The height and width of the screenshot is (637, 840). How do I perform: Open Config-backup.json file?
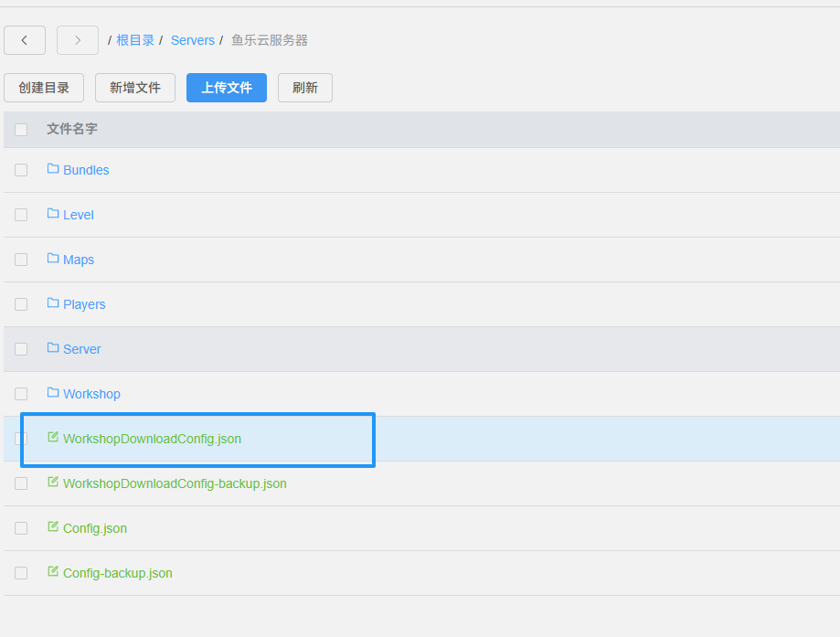[x=118, y=573]
